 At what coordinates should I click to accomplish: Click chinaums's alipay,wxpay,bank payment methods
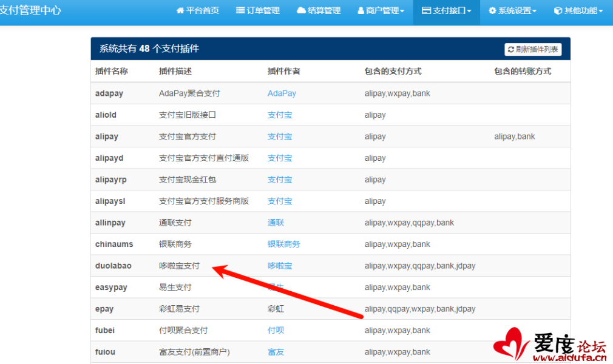point(397,244)
